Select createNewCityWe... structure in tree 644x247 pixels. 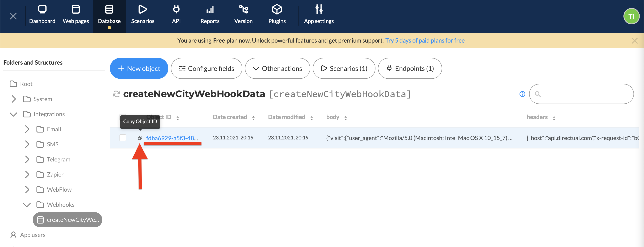tap(68, 220)
